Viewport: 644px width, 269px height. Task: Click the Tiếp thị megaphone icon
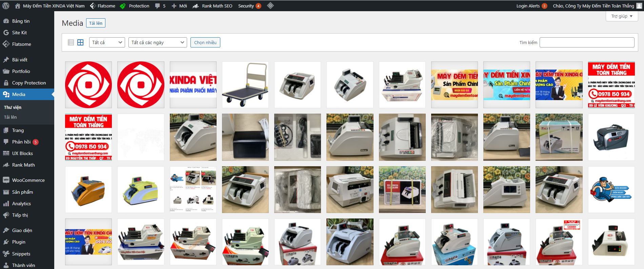coord(6,215)
